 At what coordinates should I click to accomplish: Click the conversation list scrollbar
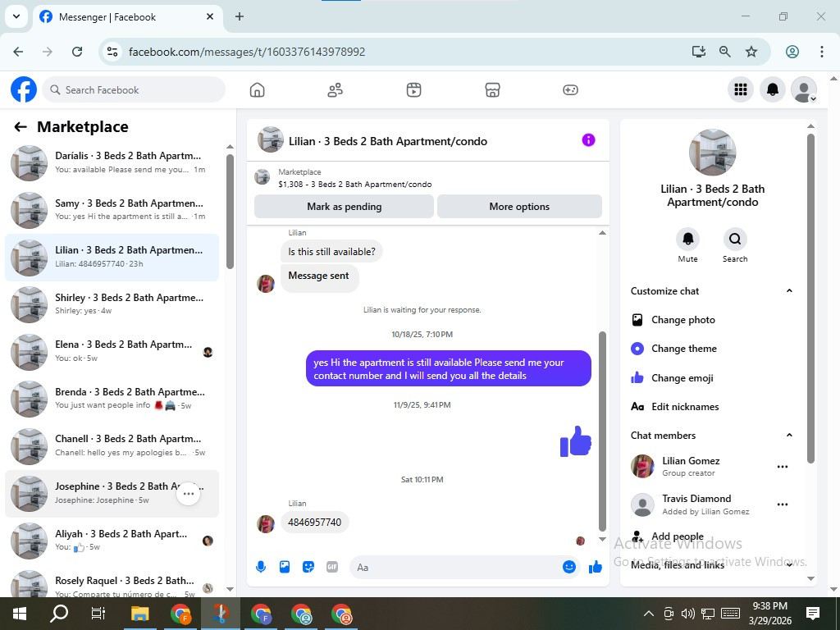click(230, 212)
